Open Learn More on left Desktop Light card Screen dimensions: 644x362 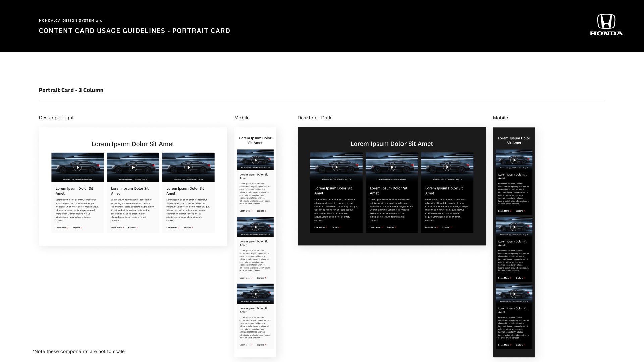(x=62, y=228)
